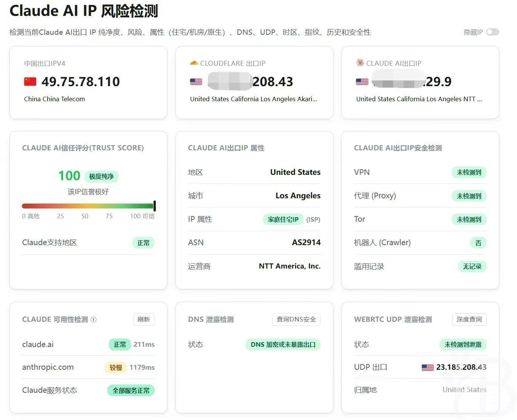Click the US flag in Claude AI出口IP card
The image size is (517, 420).
pyautogui.click(x=362, y=82)
